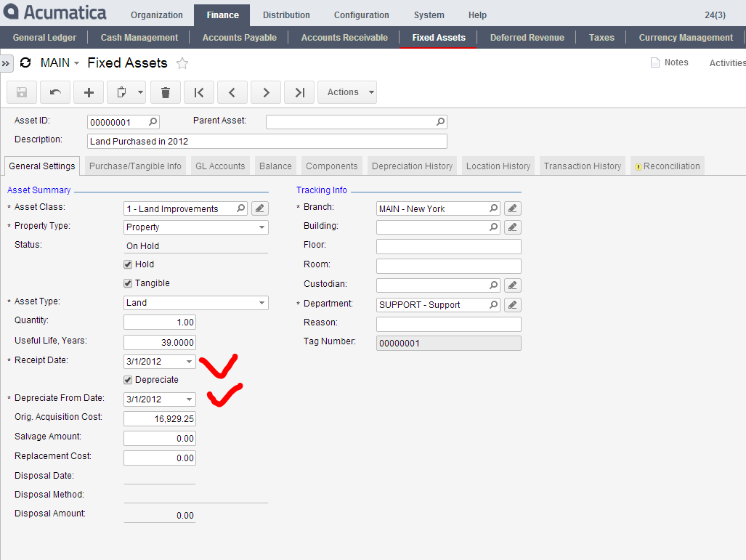The width and height of the screenshot is (746, 560).
Task: Delete the asset with trash icon
Action: click(166, 92)
